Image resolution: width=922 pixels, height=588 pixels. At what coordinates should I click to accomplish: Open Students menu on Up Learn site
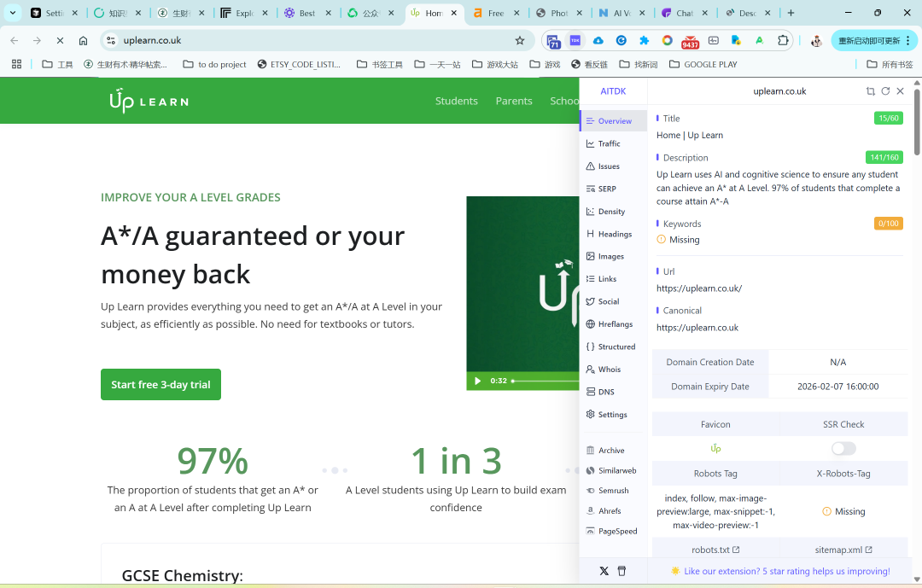coord(456,102)
